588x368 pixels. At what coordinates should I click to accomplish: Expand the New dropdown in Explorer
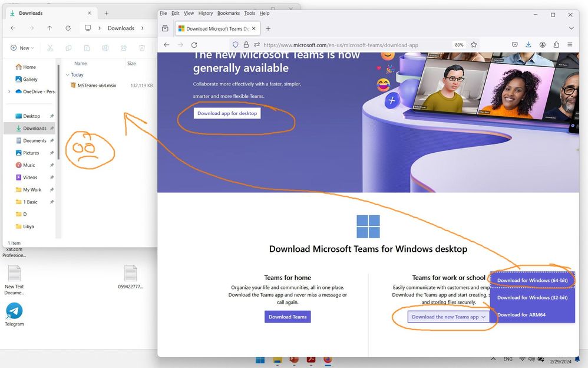click(22, 48)
